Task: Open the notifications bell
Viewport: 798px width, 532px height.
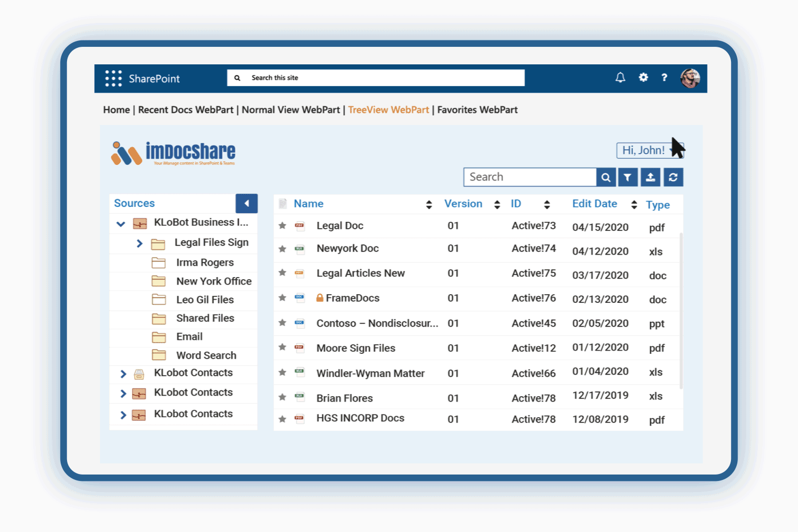Action: (620, 78)
